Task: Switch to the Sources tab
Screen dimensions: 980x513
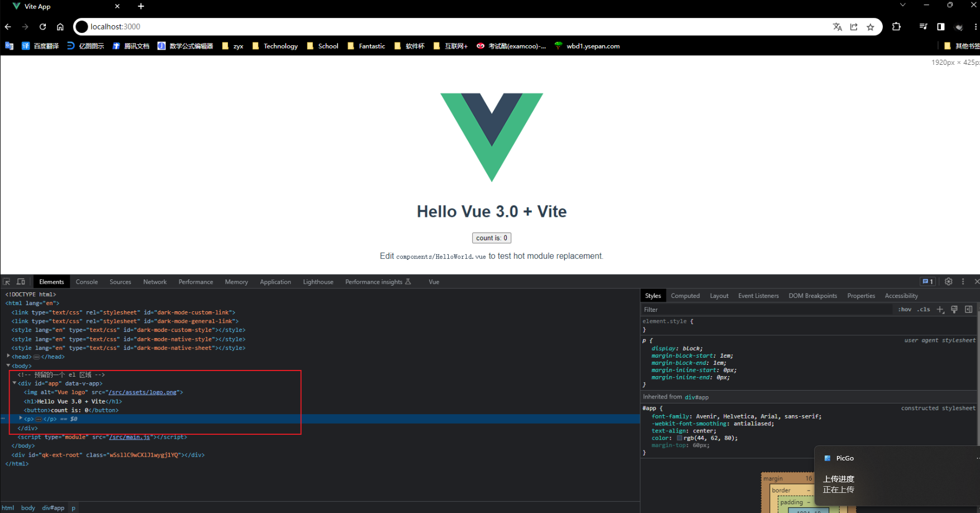Action: [x=120, y=282]
